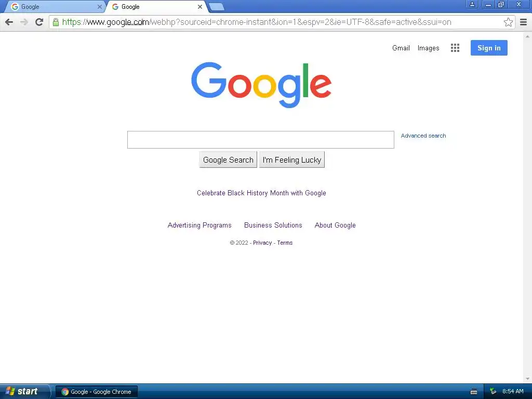Screen dimensions: 532x399
Task: Open Advertising Programs link
Action: tap(199, 225)
